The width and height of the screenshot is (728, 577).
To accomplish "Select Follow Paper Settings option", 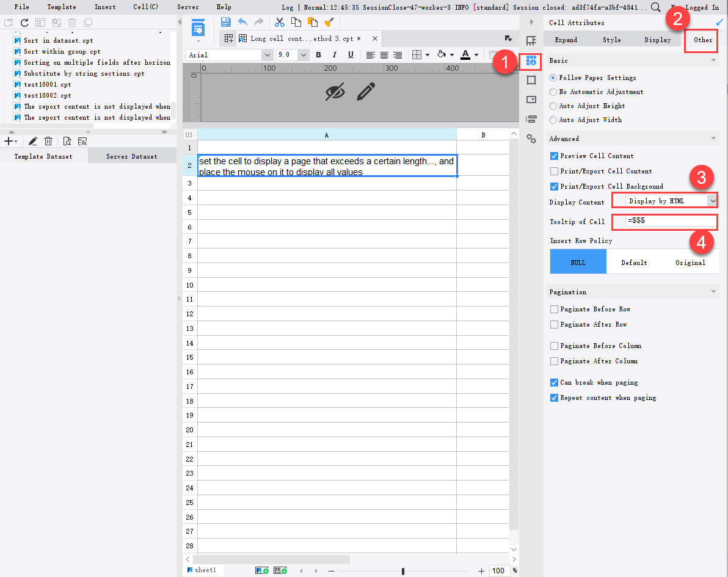I will pos(553,78).
